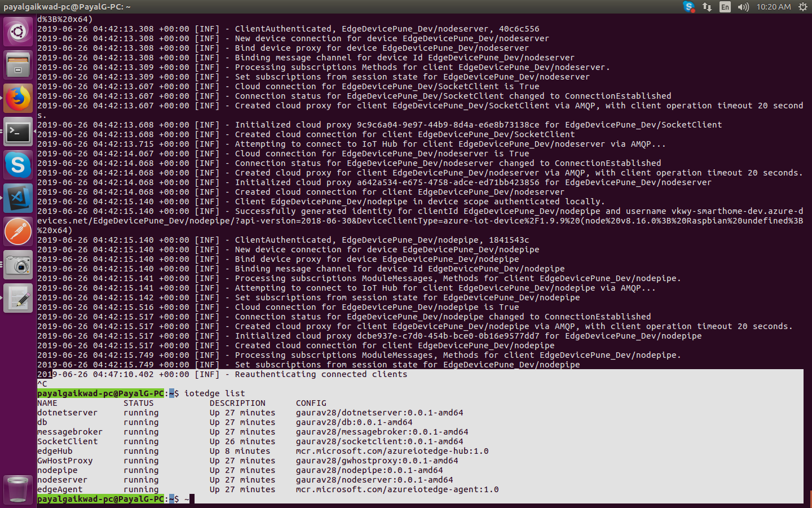This screenshot has height=508, width=812.
Task: Open the calendar by clicking 10:20 AM
Action: click(x=773, y=7)
